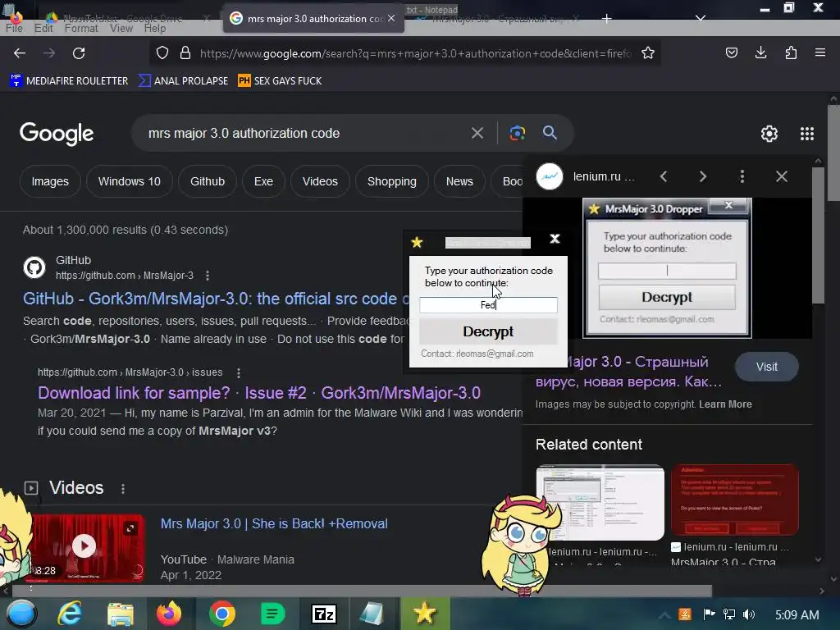Click the tracking protection shield icon
Screen dimensions: 840x630
(x=162, y=53)
